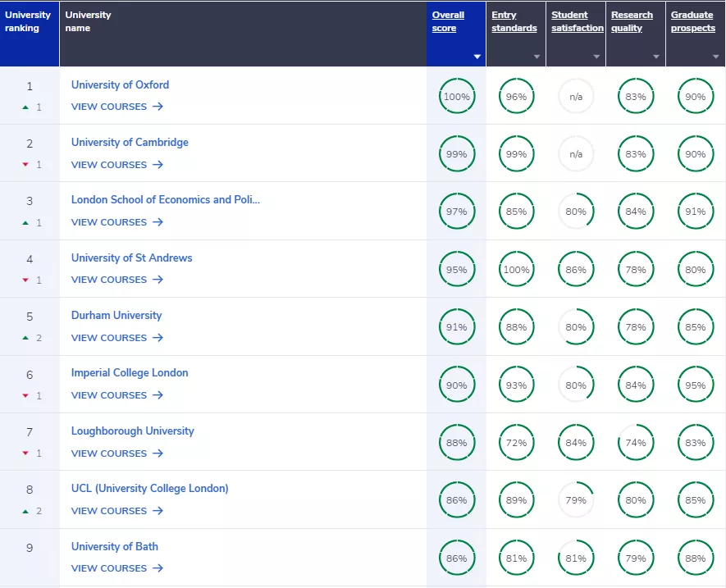Sort by Student satisfaction column header

tap(577, 21)
